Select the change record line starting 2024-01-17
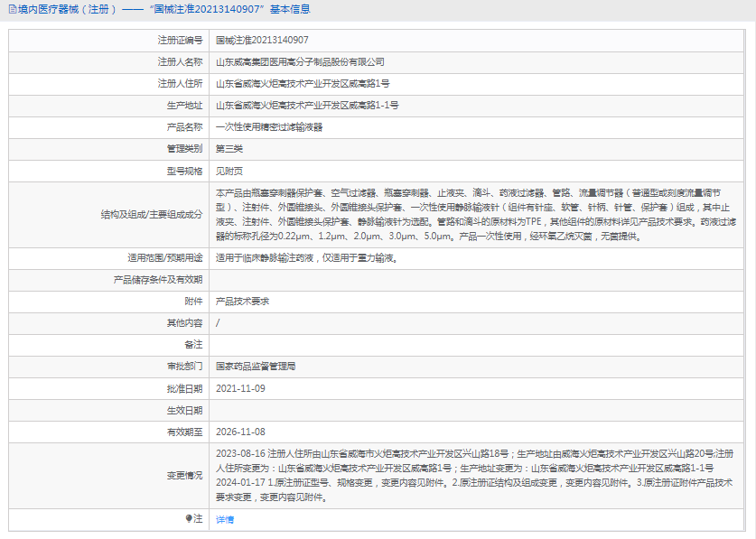 pyautogui.click(x=474, y=490)
